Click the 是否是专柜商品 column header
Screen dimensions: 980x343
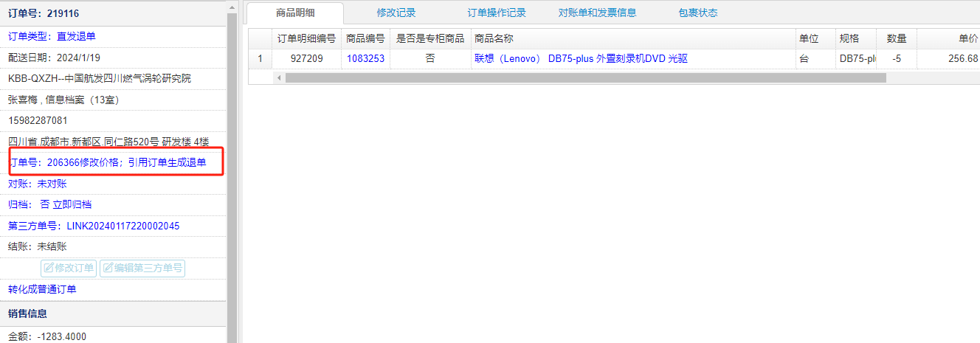pos(430,38)
